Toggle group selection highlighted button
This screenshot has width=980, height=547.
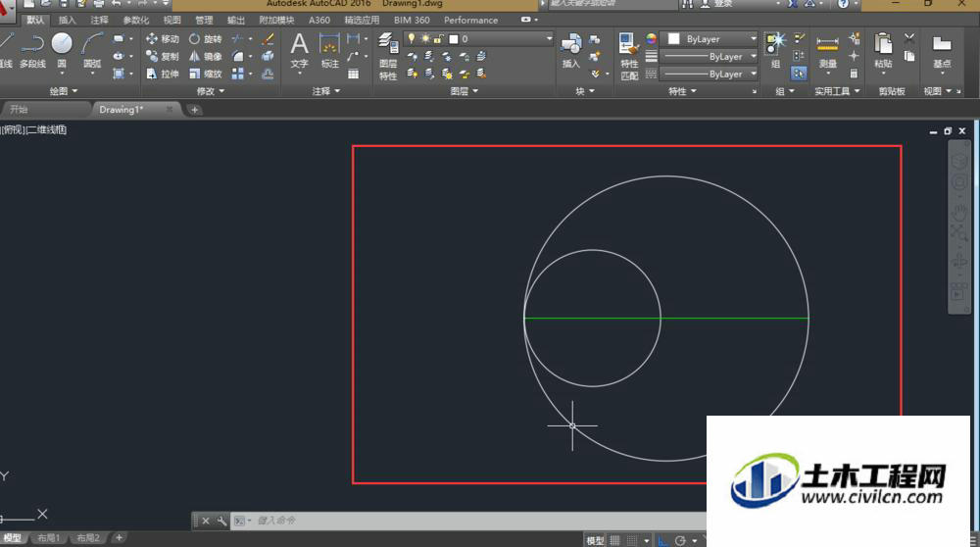[799, 74]
